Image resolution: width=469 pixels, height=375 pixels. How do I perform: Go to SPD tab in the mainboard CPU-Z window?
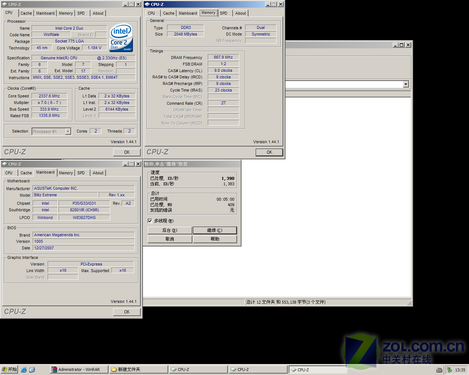coord(81,173)
